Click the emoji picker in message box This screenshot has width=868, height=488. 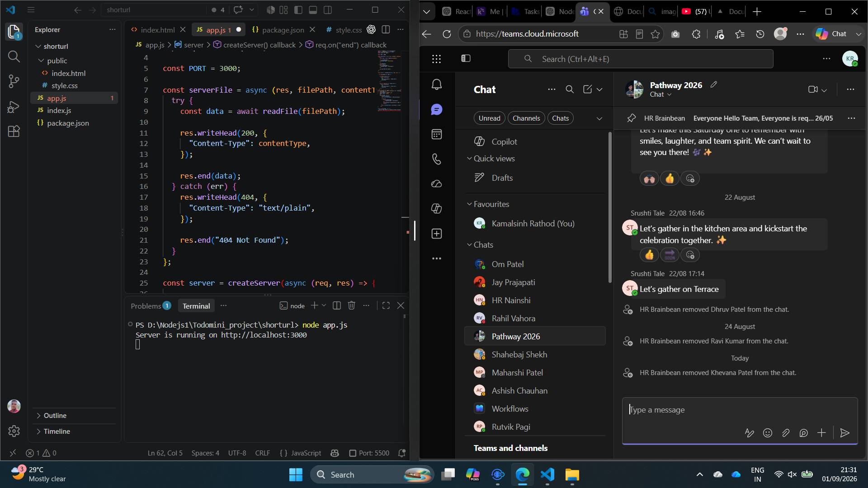[768, 433]
